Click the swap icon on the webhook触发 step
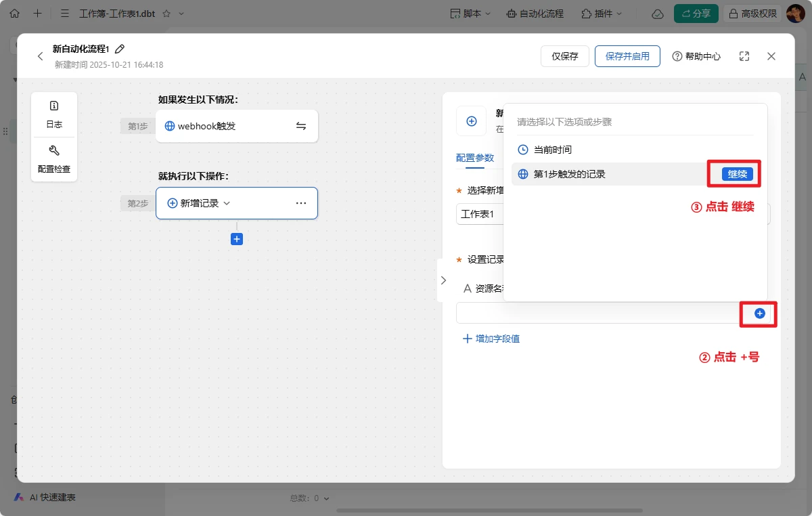This screenshot has height=516, width=812. point(301,126)
